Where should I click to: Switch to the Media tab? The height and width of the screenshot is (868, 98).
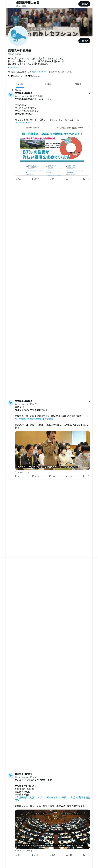point(78,84)
